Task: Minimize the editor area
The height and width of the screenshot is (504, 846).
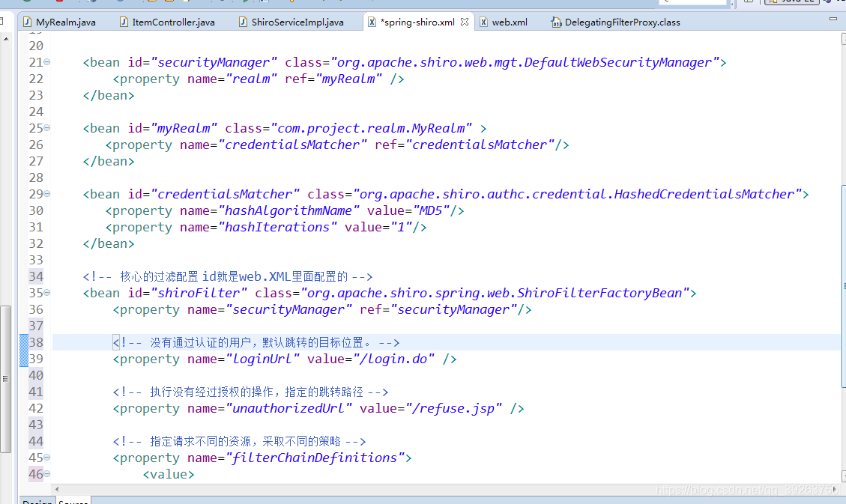Action: click(x=833, y=19)
